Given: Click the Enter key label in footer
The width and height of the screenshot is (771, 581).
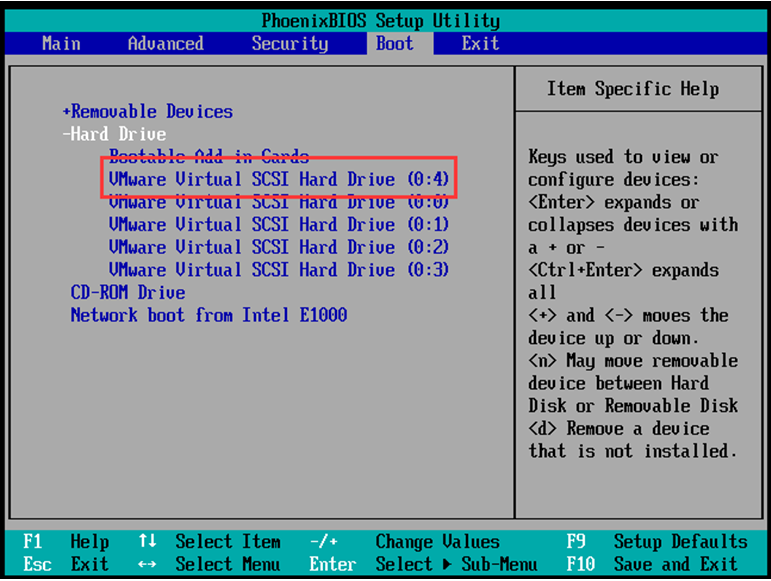Looking at the screenshot, I should coord(332,564).
